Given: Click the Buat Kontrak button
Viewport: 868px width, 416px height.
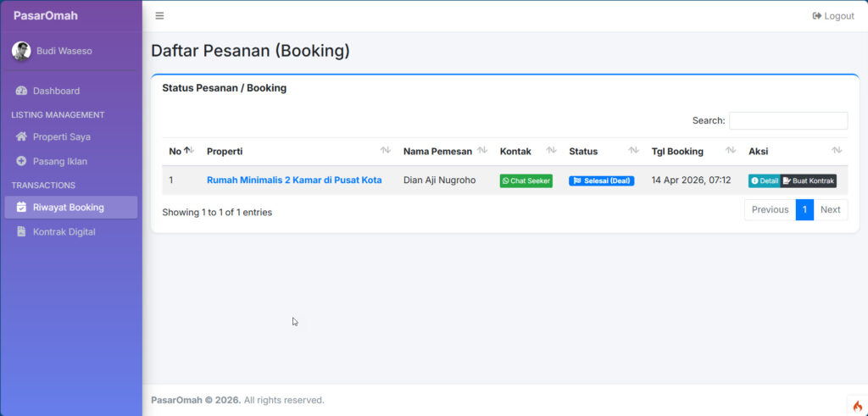Looking at the screenshot, I should pyautogui.click(x=809, y=180).
